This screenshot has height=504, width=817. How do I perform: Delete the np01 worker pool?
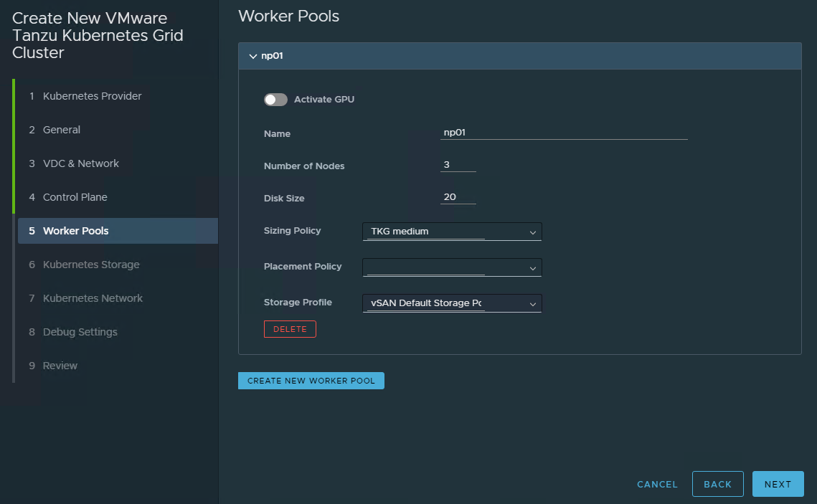click(290, 329)
